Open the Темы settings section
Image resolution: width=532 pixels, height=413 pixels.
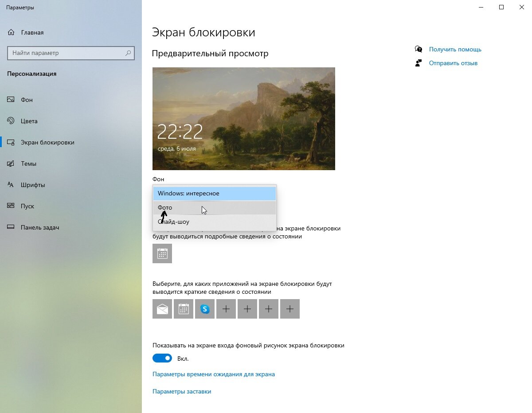point(71,164)
